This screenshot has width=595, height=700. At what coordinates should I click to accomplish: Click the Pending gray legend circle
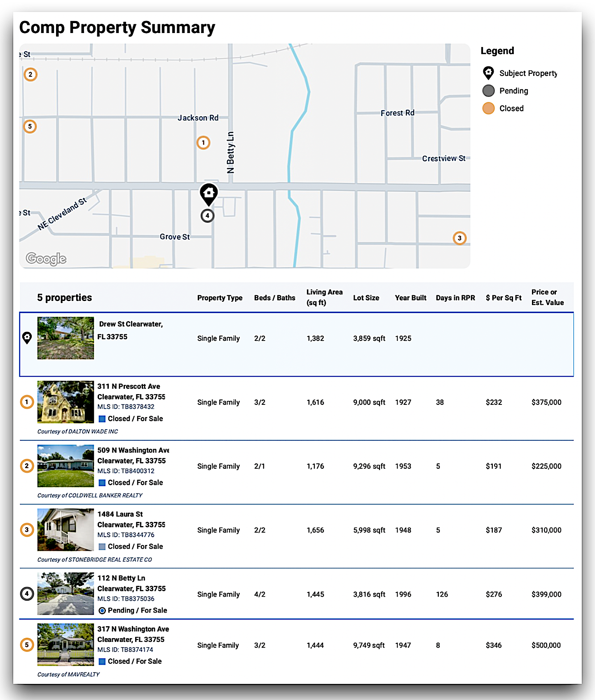click(x=488, y=91)
